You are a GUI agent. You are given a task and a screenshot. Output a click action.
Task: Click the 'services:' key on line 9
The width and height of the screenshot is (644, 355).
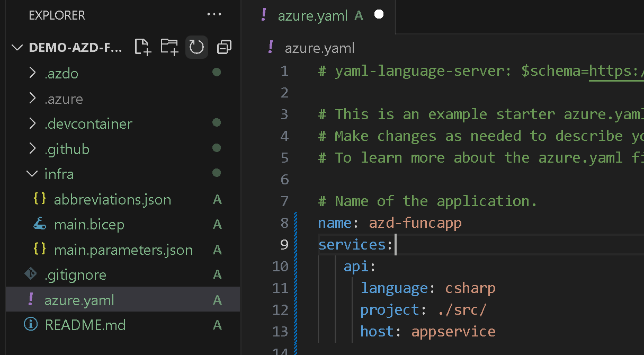coord(355,245)
